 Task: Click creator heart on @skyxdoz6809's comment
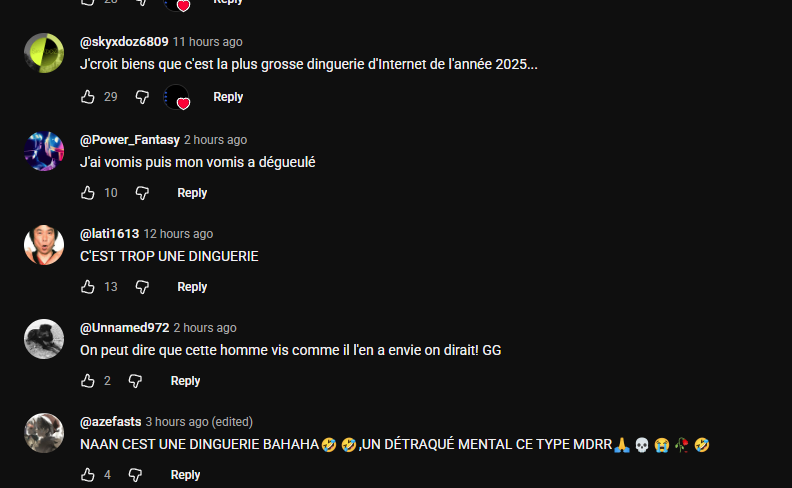[x=177, y=97]
